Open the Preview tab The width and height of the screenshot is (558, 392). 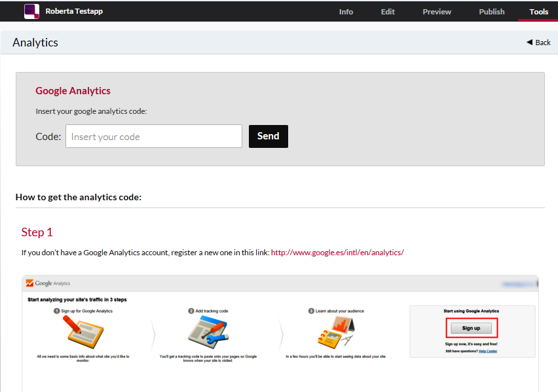[x=437, y=12]
